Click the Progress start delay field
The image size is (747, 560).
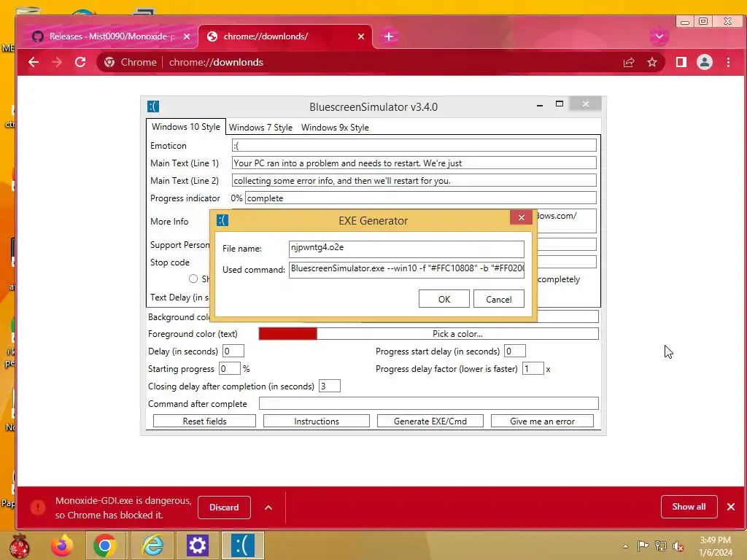click(515, 351)
